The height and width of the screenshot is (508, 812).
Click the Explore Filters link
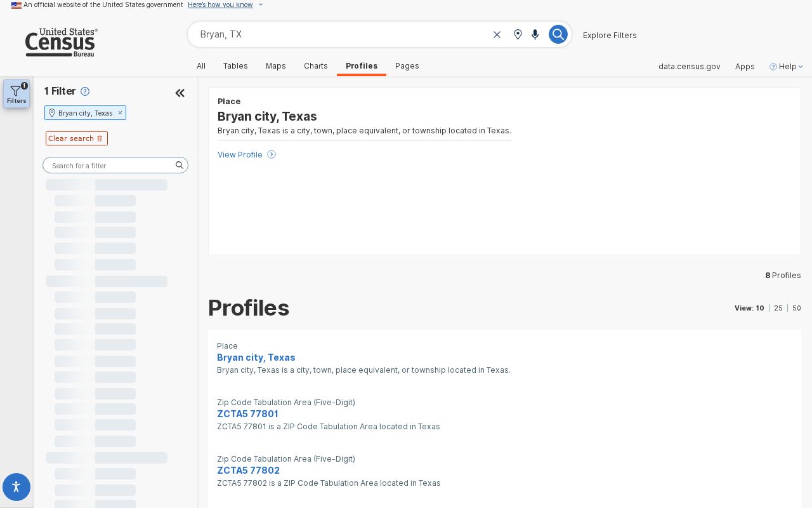pos(610,35)
